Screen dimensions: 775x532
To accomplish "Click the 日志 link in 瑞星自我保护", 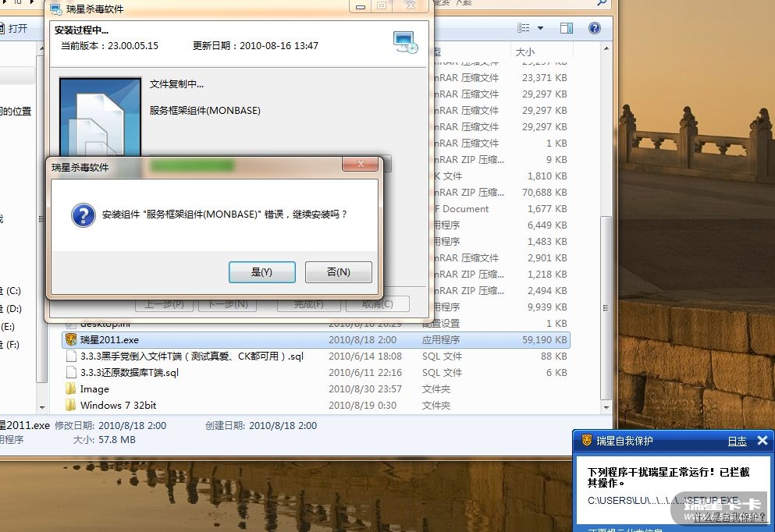I will (737, 441).
